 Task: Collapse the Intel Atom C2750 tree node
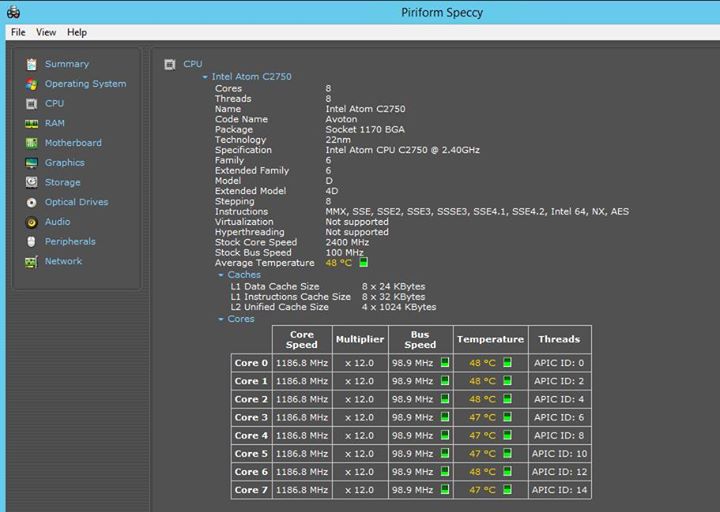pyautogui.click(x=205, y=77)
